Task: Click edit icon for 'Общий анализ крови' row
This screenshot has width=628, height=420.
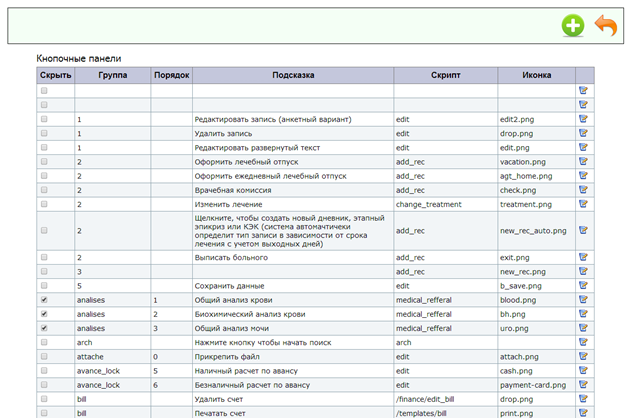Action: (x=584, y=299)
